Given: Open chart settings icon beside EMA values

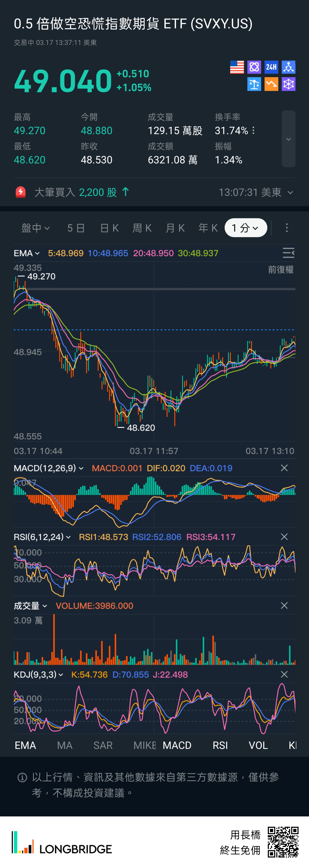Looking at the screenshot, I should pyautogui.click(x=288, y=253).
